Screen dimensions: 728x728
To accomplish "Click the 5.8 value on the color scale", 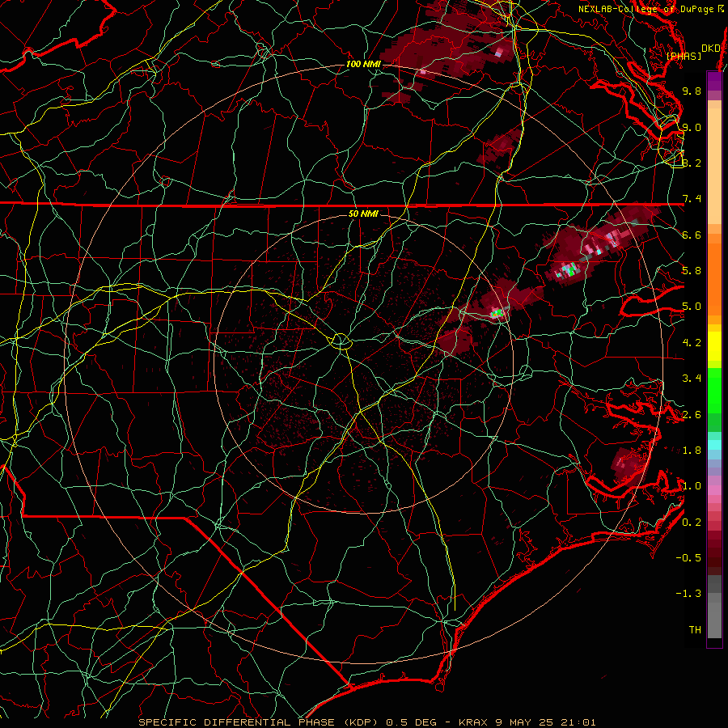I will tap(692, 271).
